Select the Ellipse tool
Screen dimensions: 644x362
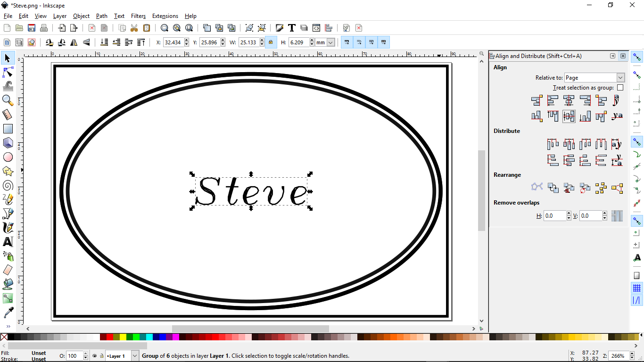pyautogui.click(x=7, y=157)
